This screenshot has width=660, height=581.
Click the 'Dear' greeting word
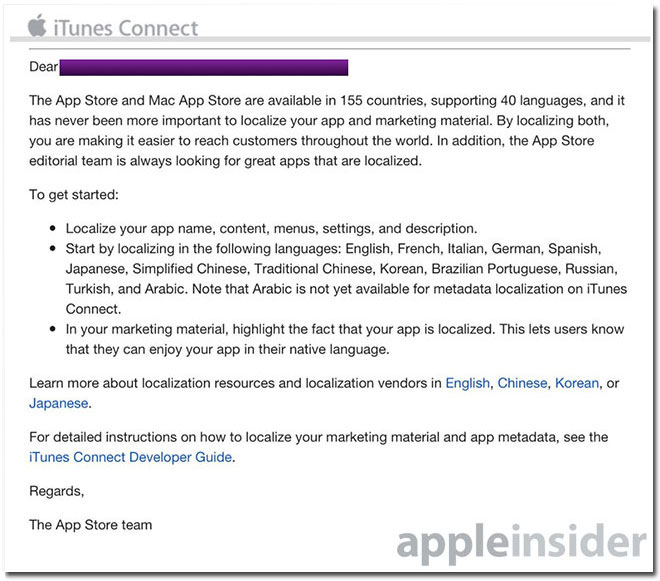point(43,67)
